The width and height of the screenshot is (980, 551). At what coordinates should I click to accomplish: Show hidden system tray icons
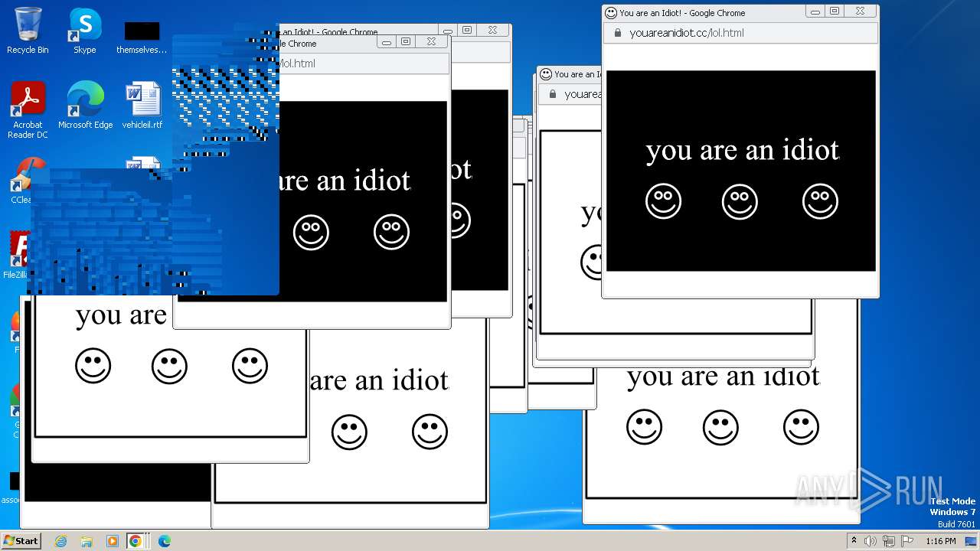854,541
